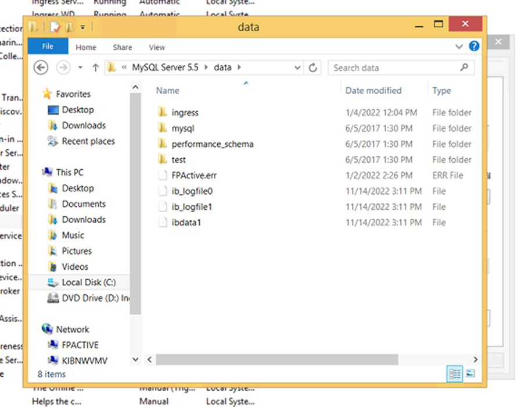The image size is (532, 407).
Task: Switch to Large icons view layout
Action: click(x=470, y=373)
